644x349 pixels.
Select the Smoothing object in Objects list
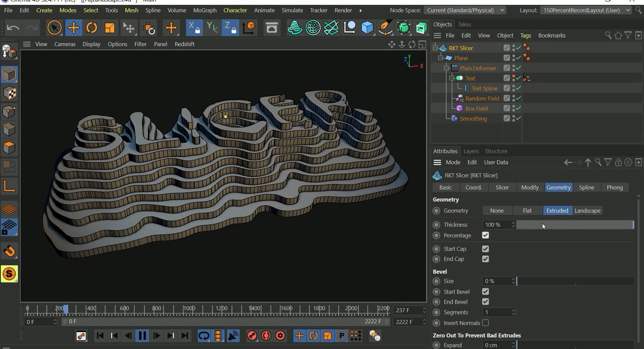(x=473, y=118)
